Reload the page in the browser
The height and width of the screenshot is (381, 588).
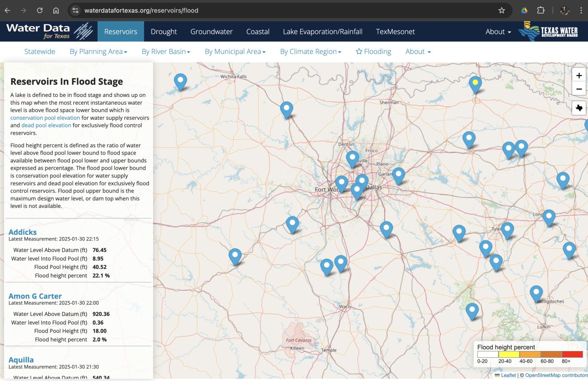tap(40, 11)
